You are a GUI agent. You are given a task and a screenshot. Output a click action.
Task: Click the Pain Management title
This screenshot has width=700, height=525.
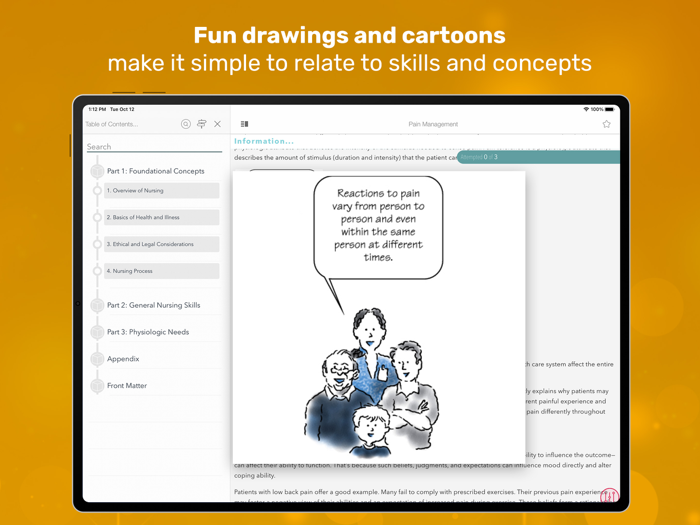(433, 124)
